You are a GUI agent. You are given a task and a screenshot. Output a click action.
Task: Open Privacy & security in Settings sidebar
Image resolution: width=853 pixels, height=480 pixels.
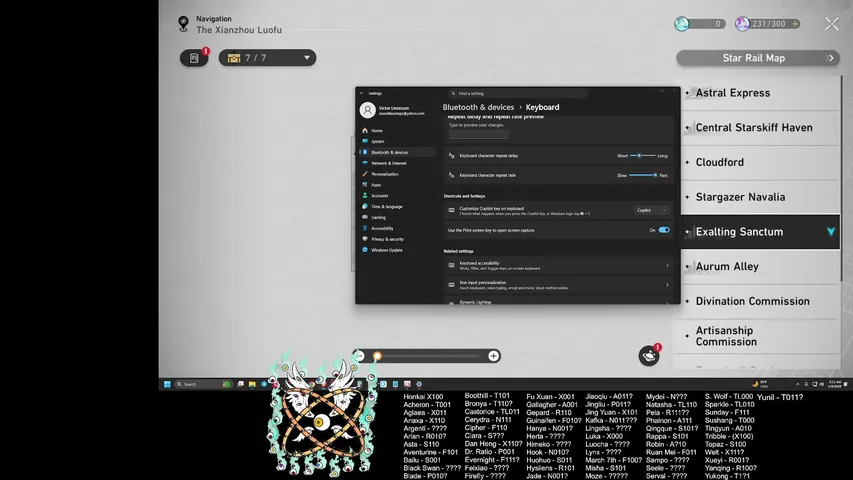(397, 239)
